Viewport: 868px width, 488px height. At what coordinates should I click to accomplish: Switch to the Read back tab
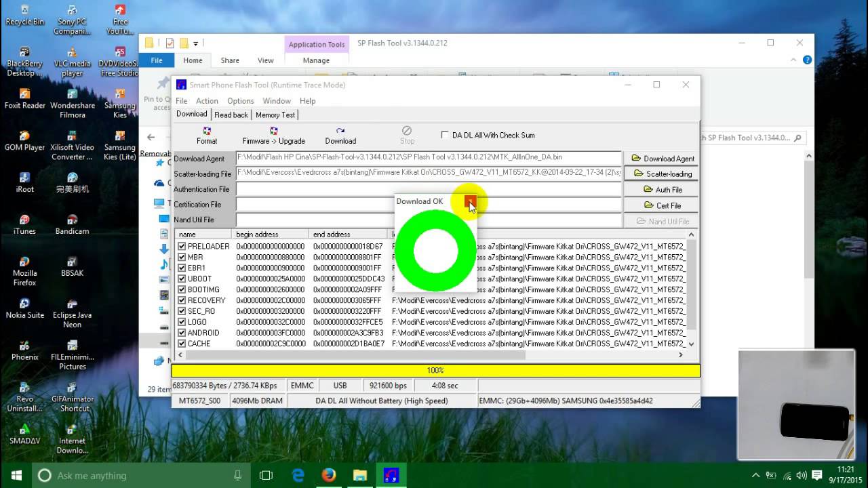231,115
